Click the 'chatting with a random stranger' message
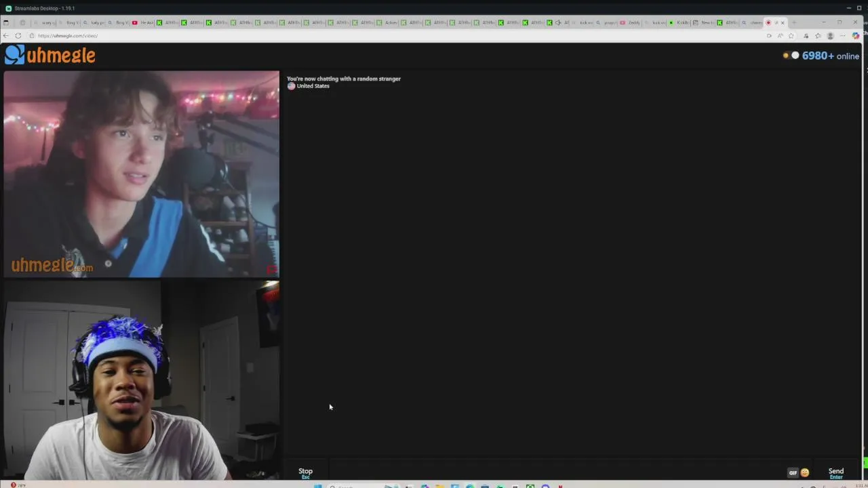Image resolution: width=868 pixels, height=488 pixels. (344, 79)
